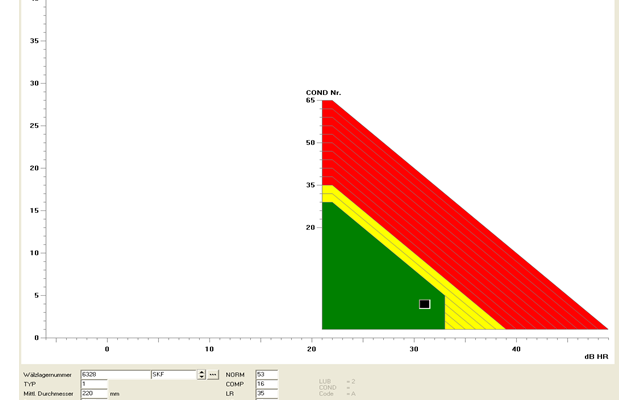Click the COMP value field showing 16

point(266,384)
